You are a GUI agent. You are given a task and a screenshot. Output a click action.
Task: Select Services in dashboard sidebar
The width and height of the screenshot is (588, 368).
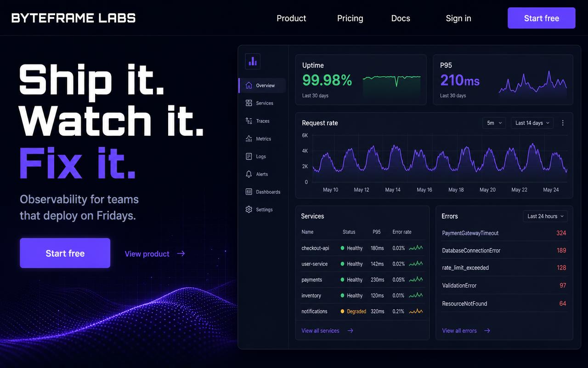262,103
